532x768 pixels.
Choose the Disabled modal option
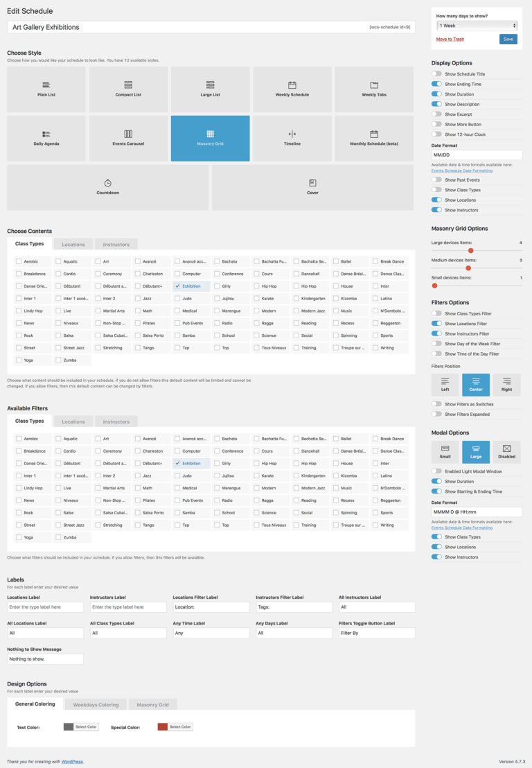point(506,452)
